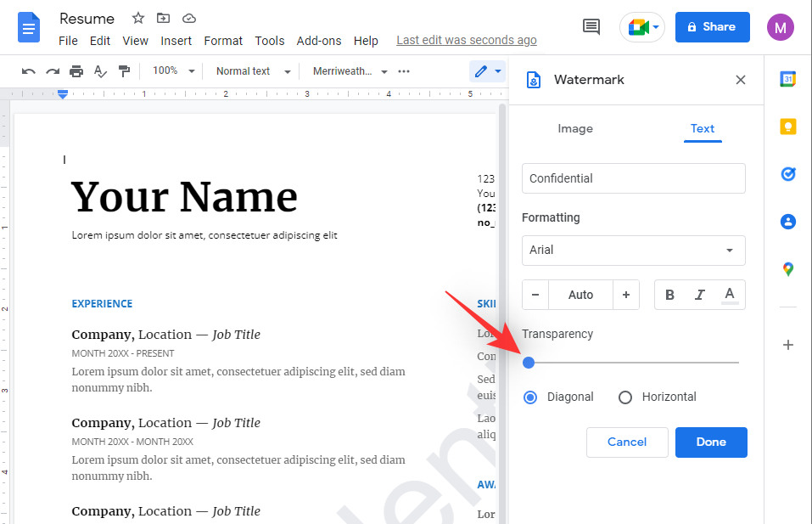812x524 pixels.
Task: Undo the last action
Action: pos(29,71)
